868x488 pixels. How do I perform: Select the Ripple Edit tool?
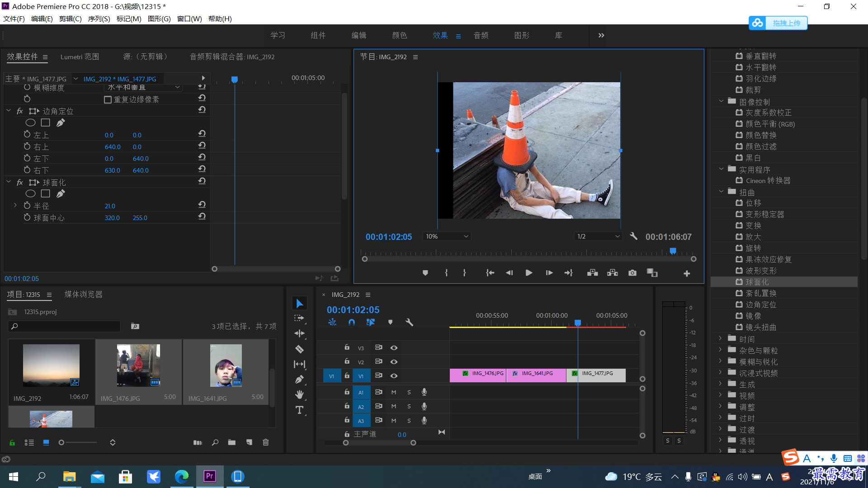[x=299, y=333]
